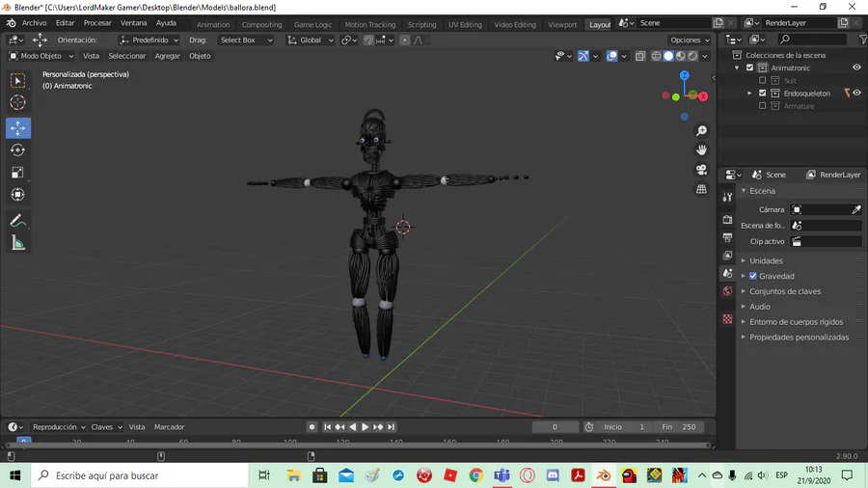Open the World properties tab icon
The image size is (868, 488).
[727, 291]
